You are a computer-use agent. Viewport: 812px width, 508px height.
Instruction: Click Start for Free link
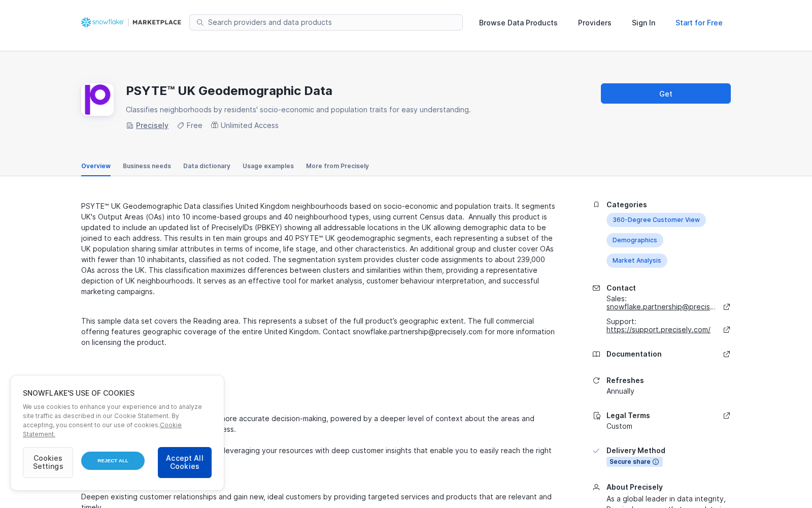699,23
